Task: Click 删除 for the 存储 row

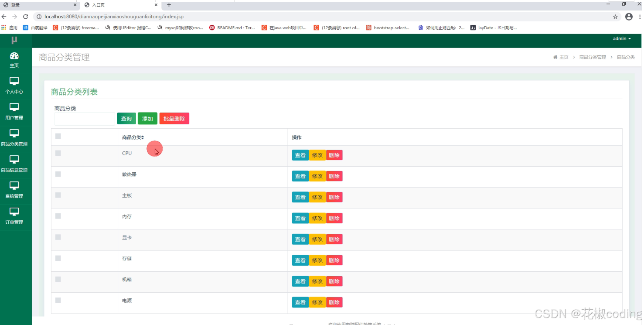Action: [x=334, y=260]
